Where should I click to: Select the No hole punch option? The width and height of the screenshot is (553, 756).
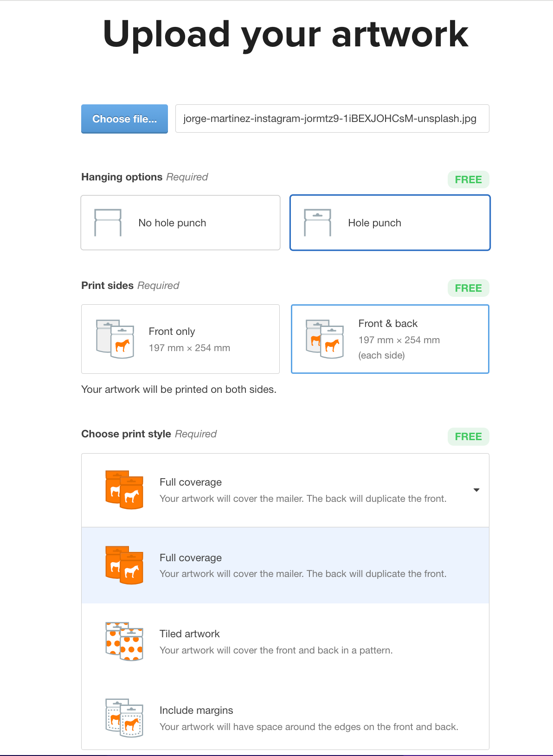point(180,223)
